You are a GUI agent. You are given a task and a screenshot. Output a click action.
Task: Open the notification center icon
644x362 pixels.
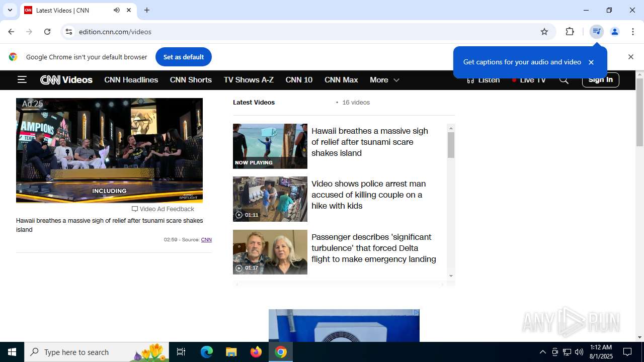click(x=627, y=352)
